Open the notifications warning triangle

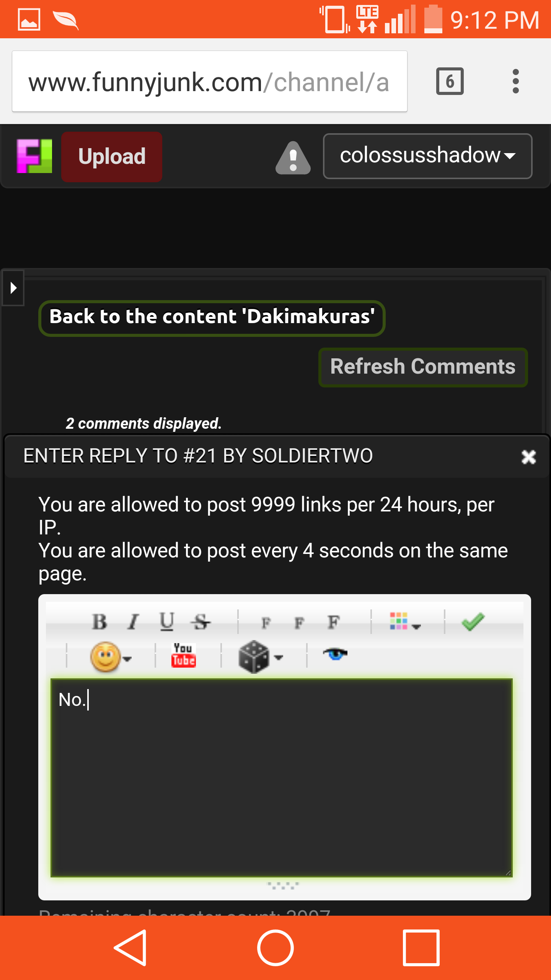[x=293, y=158]
